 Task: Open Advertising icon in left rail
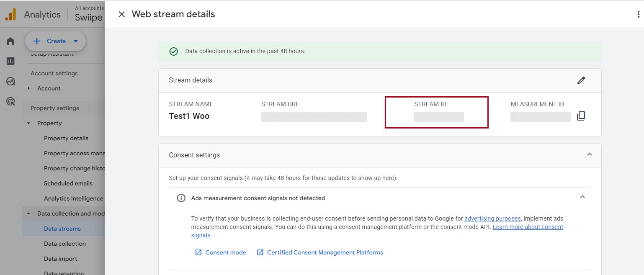(x=11, y=101)
